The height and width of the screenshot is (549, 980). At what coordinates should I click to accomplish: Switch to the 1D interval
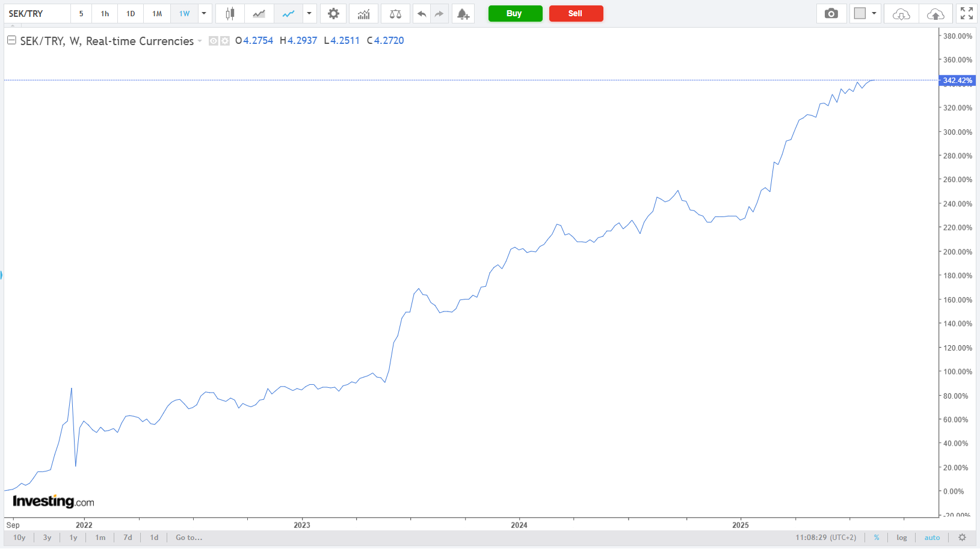131,14
